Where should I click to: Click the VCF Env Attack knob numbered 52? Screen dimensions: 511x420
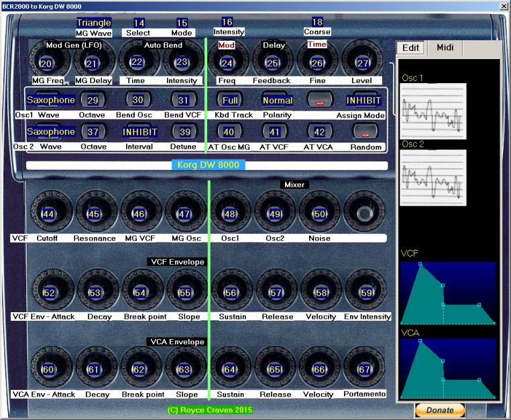48,293
